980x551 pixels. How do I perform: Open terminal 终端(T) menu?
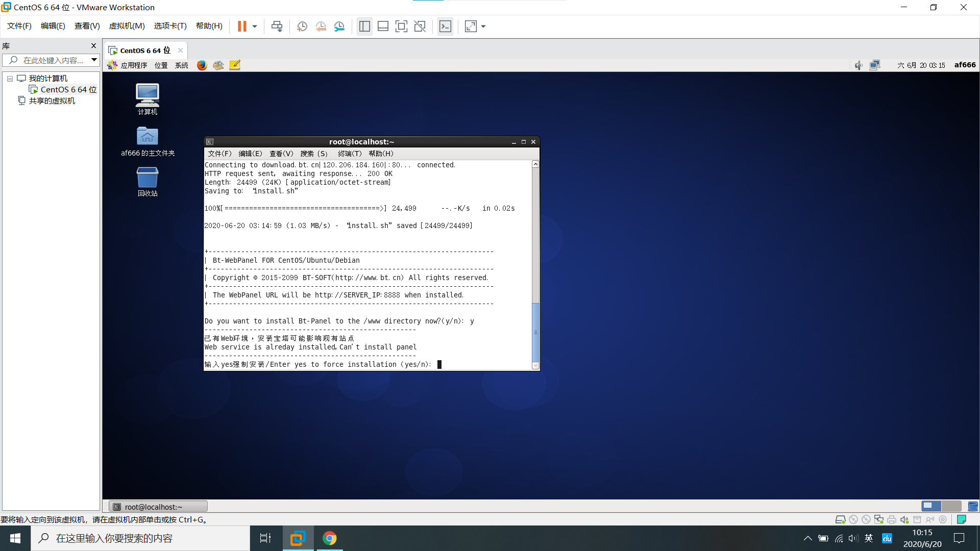[350, 154]
